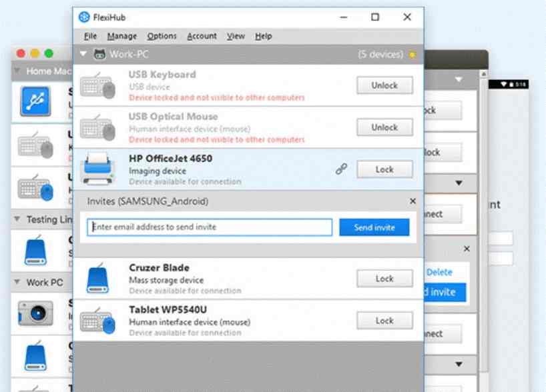Collapse Work PC group in the Mac window
The image size is (546, 392).
[x=17, y=282]
